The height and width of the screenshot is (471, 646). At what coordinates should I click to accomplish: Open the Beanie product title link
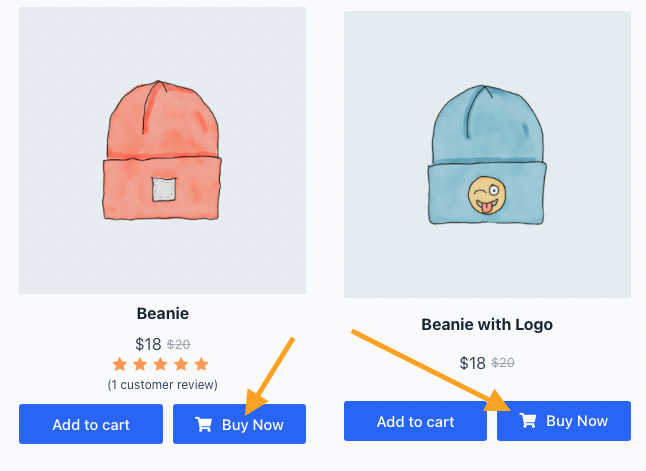pos(162,313)
